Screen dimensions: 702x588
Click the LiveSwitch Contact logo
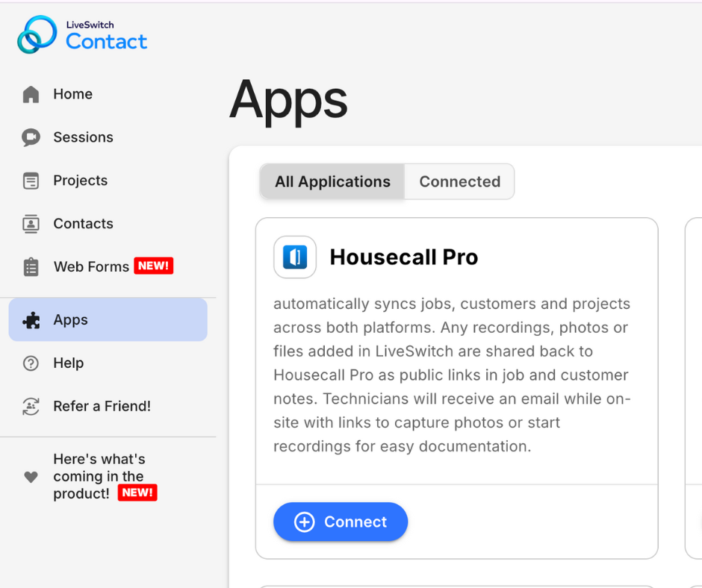point(82,34)
